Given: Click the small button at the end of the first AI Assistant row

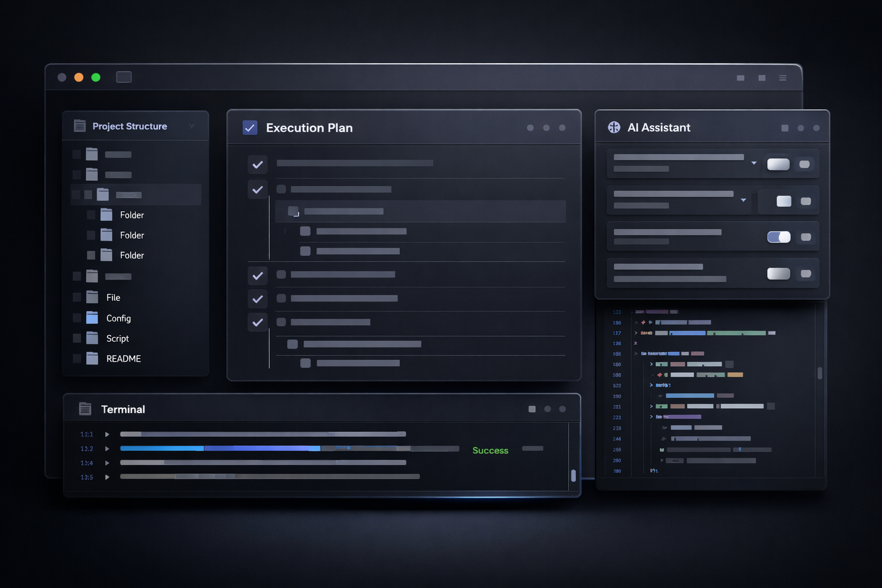Looking at the screenshot, I should click(804, 164).
